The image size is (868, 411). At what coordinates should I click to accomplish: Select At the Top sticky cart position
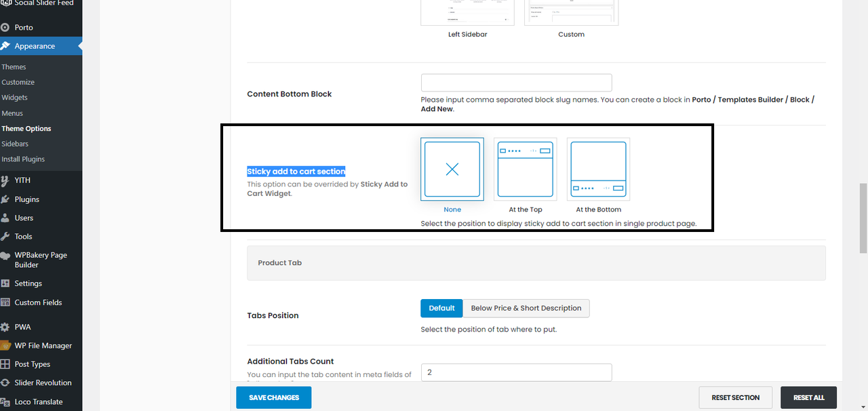(x=526, y=170)
